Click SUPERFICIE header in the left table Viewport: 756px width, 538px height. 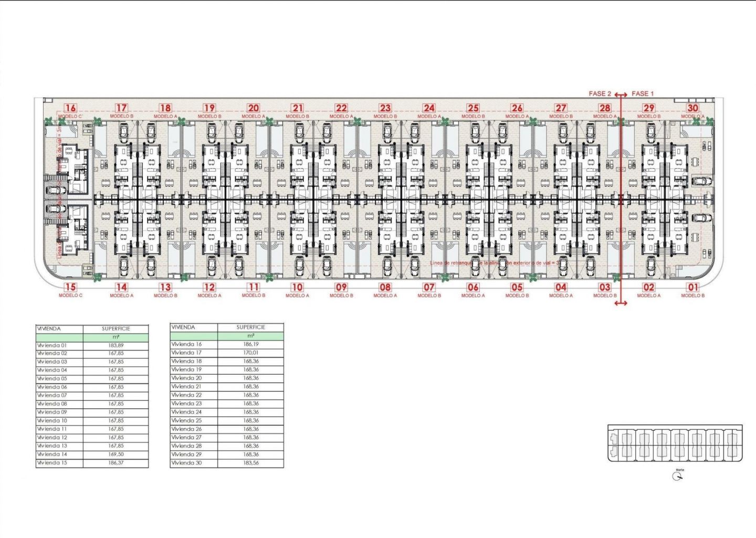pyautogui.click(x=116, y=328)
